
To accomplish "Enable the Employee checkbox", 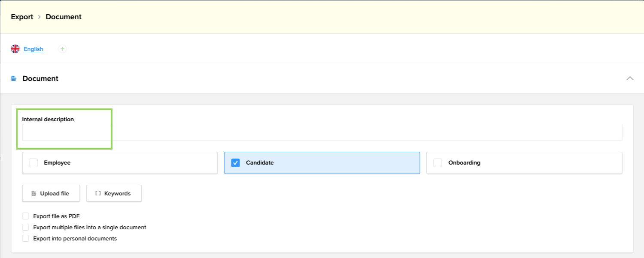I will [x=33, y=162].
